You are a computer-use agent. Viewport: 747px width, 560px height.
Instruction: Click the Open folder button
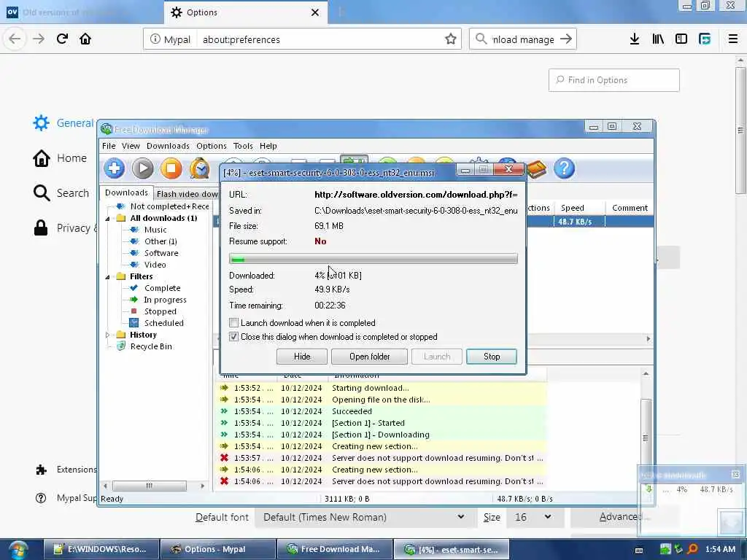[x=369, y=357]
